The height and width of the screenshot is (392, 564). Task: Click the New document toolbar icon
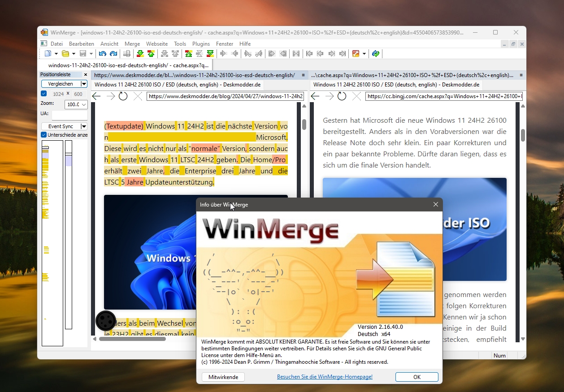48,54
